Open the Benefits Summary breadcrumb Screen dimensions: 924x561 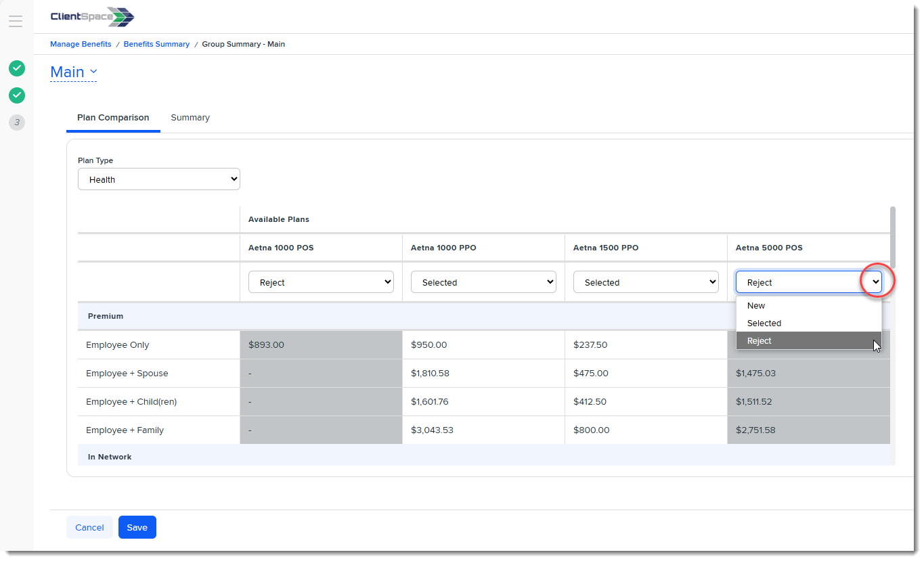pyautogui.click(x=156, y=44)
